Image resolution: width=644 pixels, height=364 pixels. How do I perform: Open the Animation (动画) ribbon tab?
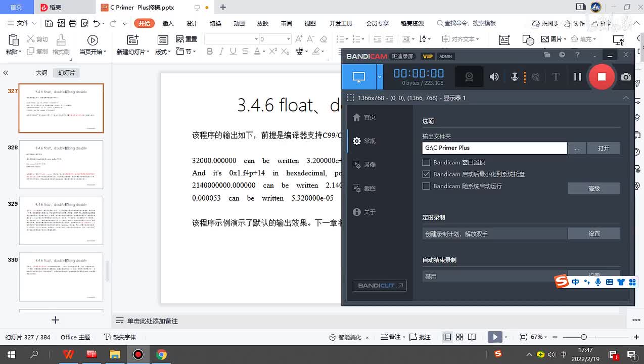(x=239, y=23)
